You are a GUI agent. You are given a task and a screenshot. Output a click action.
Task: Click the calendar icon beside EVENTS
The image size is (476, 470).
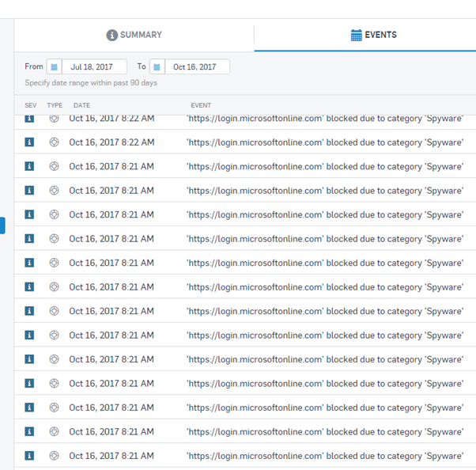356,36
